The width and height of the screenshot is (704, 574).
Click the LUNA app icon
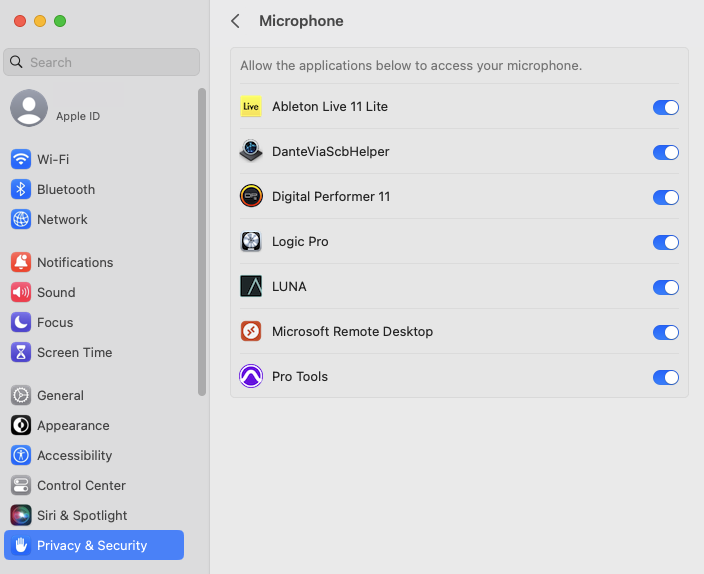251,286
